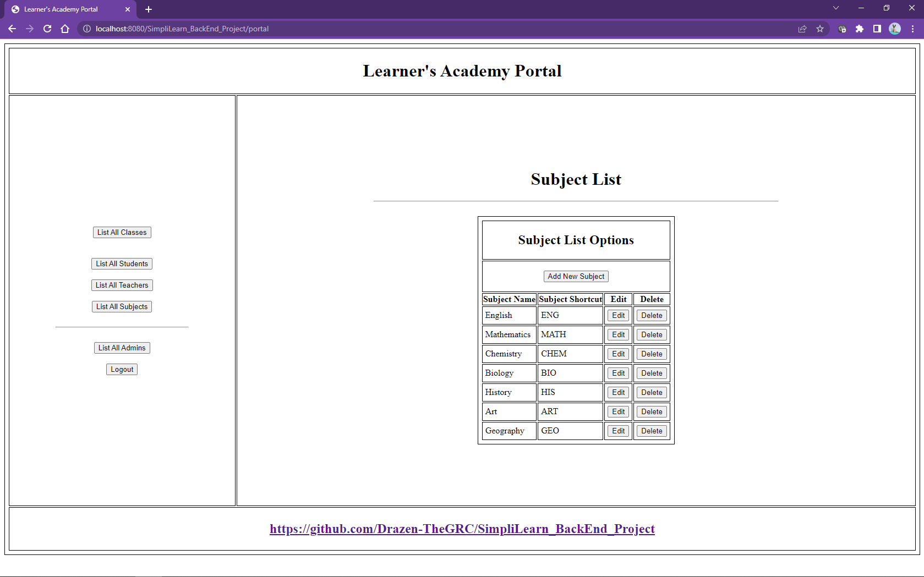Bookmark this page with the star icon
This screenshot has height=577, width=924.
point(820,29)
